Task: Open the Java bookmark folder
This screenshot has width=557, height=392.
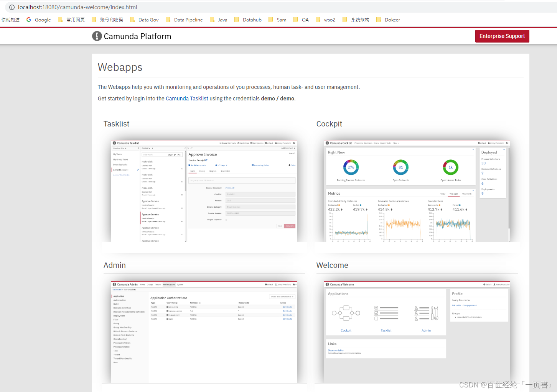Action: click(x=218, y=20)
